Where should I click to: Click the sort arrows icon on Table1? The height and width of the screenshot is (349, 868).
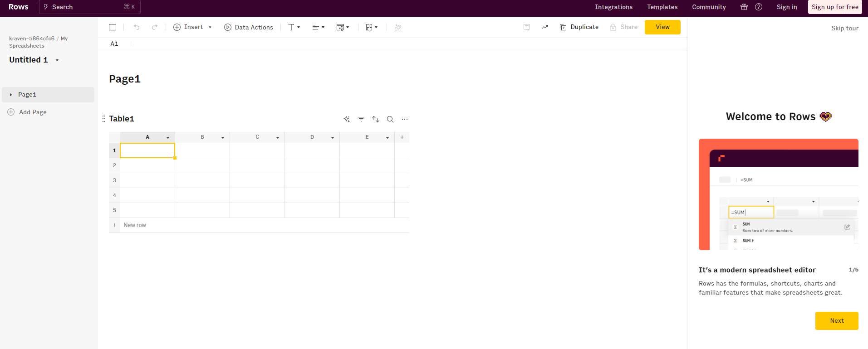pyautogui.click(x=376, y=119)
